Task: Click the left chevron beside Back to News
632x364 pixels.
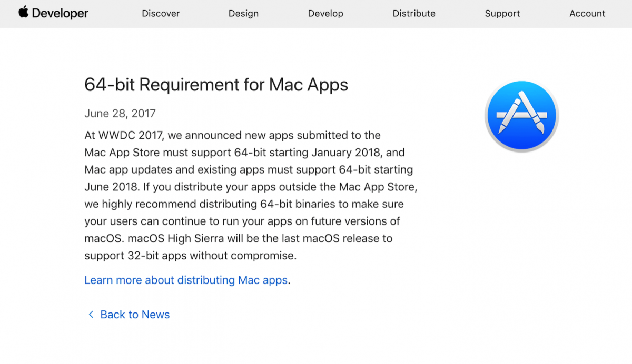Action: (x=91, y=314)
